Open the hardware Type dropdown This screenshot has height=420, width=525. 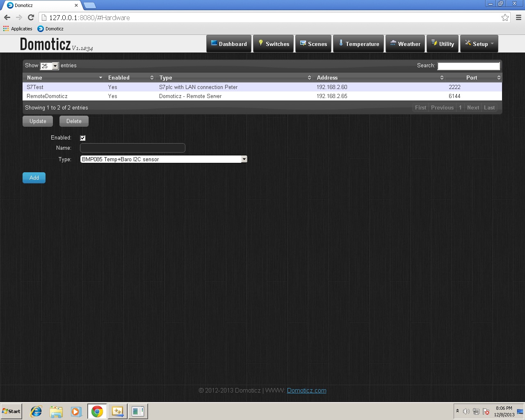tap(164, 159)
